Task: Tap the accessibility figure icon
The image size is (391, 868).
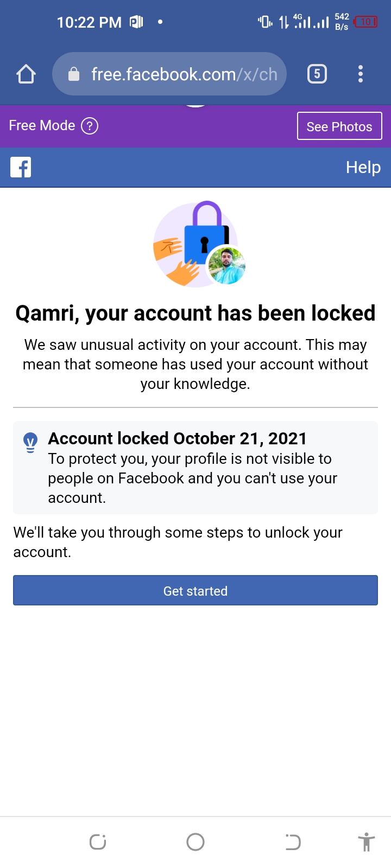Action: point(367,842)
